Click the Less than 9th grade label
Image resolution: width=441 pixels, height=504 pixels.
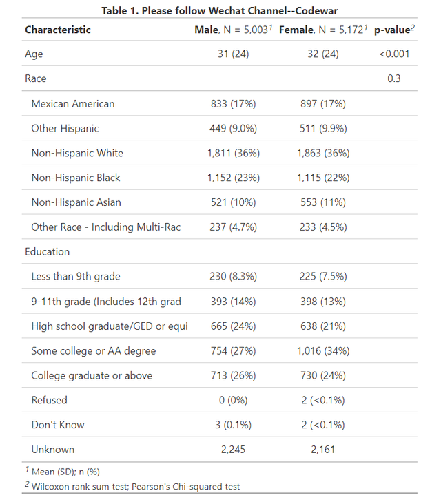76,276
